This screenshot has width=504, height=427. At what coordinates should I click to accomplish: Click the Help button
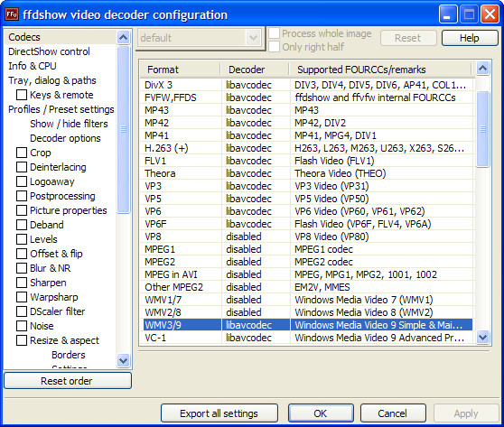[x=470, y=38]
